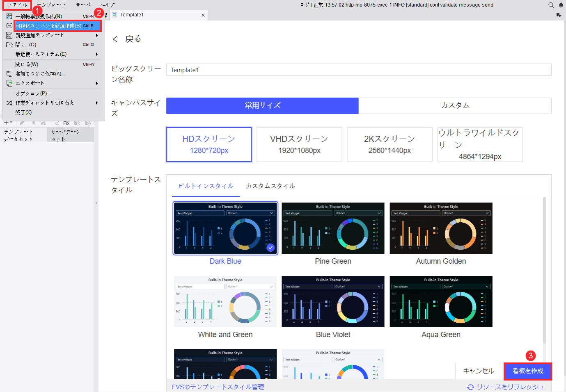Open the search magnifier icon
566x392 pixels.
point(551,5)
